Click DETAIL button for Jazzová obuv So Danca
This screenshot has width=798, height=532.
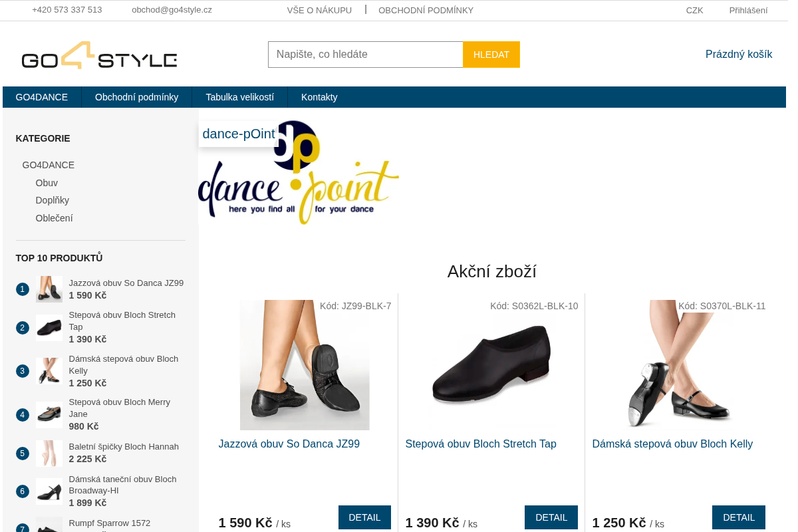tap(364, 517)
